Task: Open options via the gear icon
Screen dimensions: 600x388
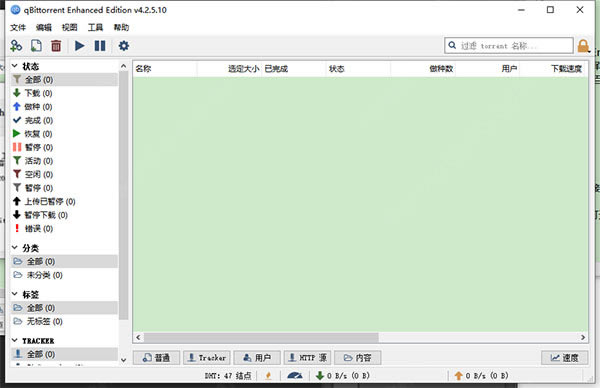Action: (124, 46)
